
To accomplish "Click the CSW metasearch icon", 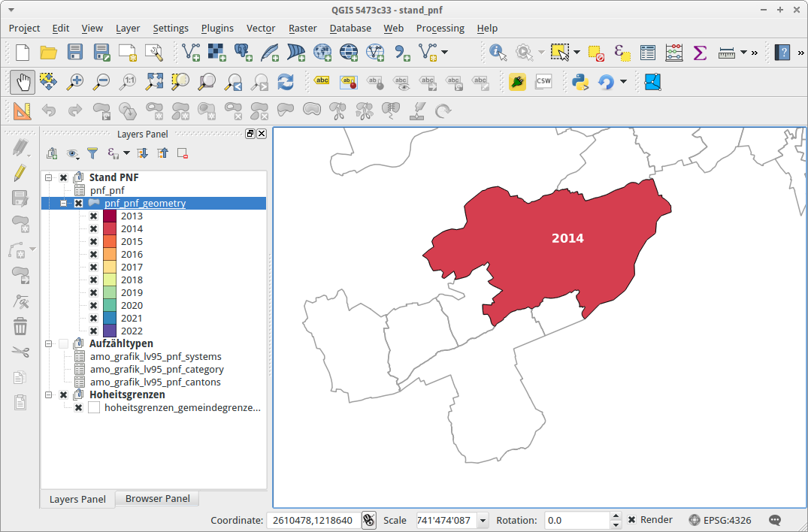I will (x=543, y=81).
